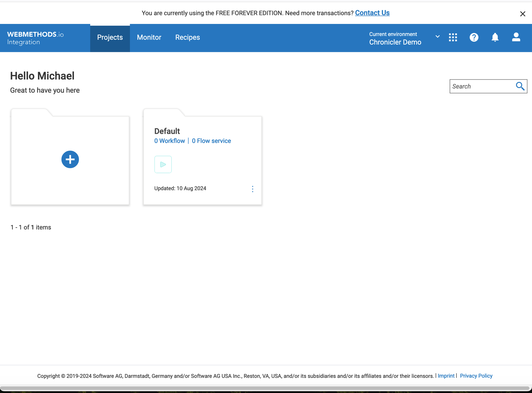Image resolution: width=532 pixels, height=393 pixels.
Task: Click the WEBMETHODS.io Integration logo
Action: click(x=35, y=38)
